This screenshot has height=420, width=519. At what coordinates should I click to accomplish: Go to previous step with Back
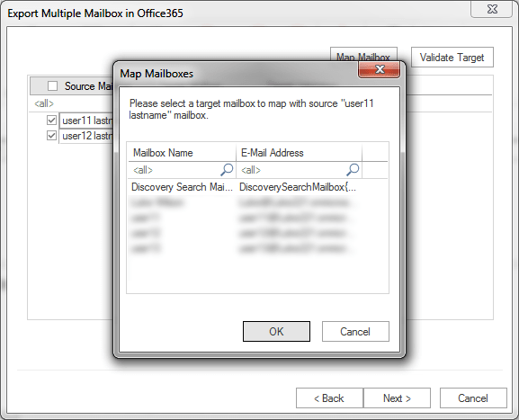329,398
